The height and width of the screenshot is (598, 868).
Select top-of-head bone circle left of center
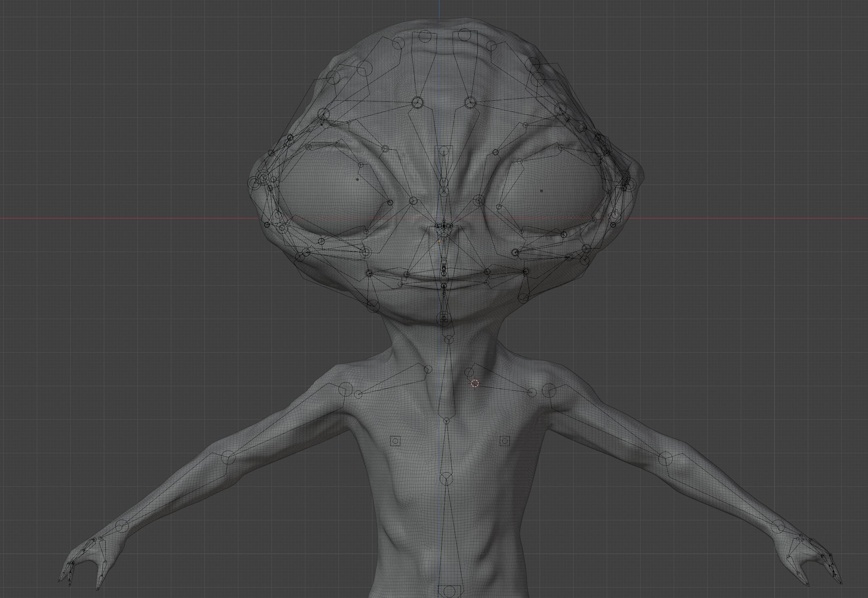pyautogui.click(x=425, y=36)
